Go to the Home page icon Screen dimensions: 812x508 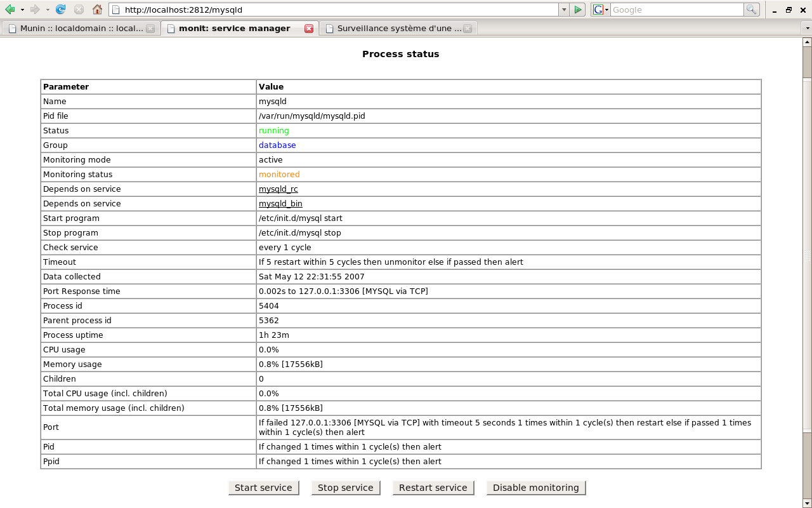[x=97, y=10]
